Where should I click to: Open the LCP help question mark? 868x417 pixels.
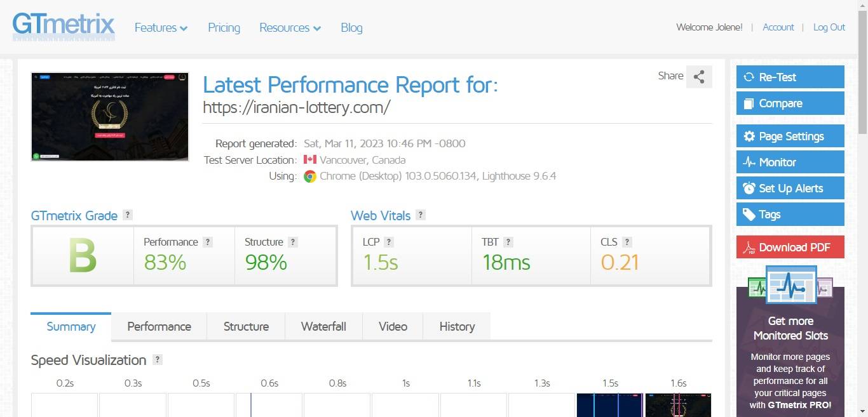pos(389,242)
